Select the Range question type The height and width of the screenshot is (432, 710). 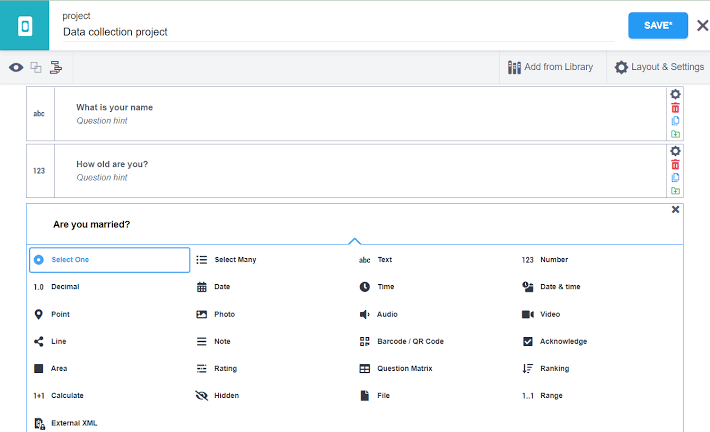pyautogui.click(x=551, y=395)
